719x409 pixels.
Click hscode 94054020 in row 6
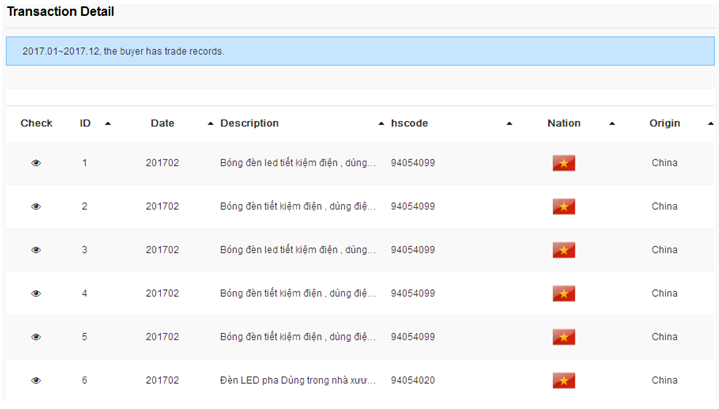(x=412, y=381)
